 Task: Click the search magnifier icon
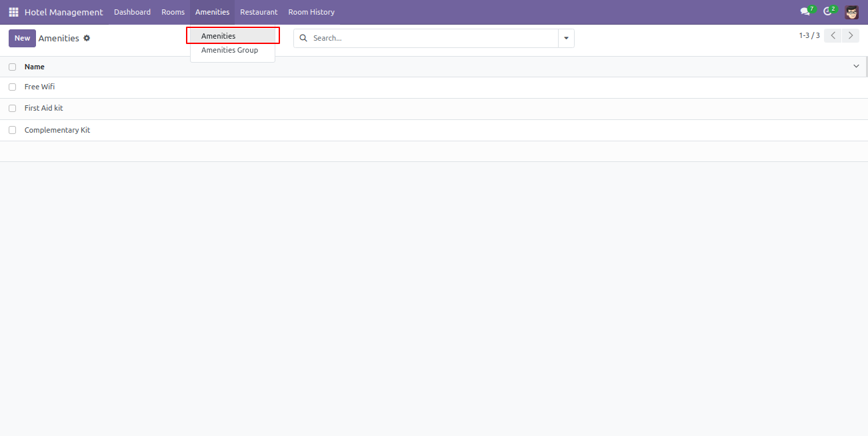[x=303, y=38]
